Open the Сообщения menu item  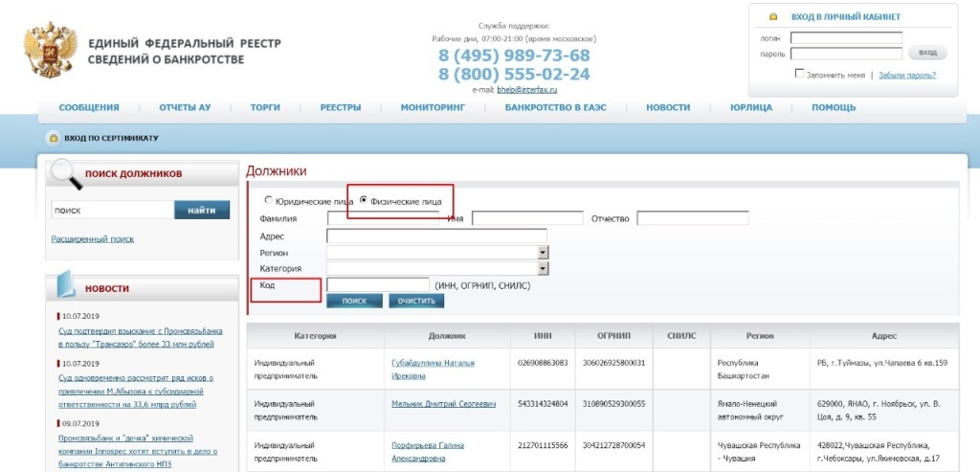click(x=89, y=107)
